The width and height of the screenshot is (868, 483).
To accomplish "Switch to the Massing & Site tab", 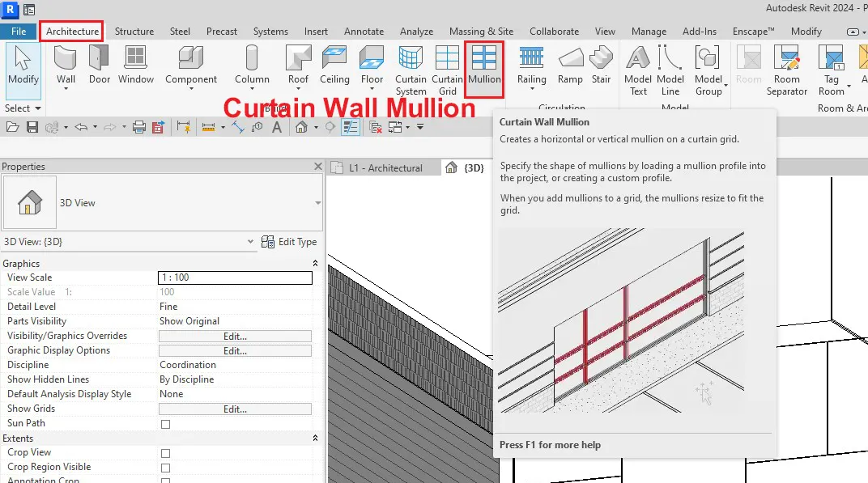I will (481, 31).
